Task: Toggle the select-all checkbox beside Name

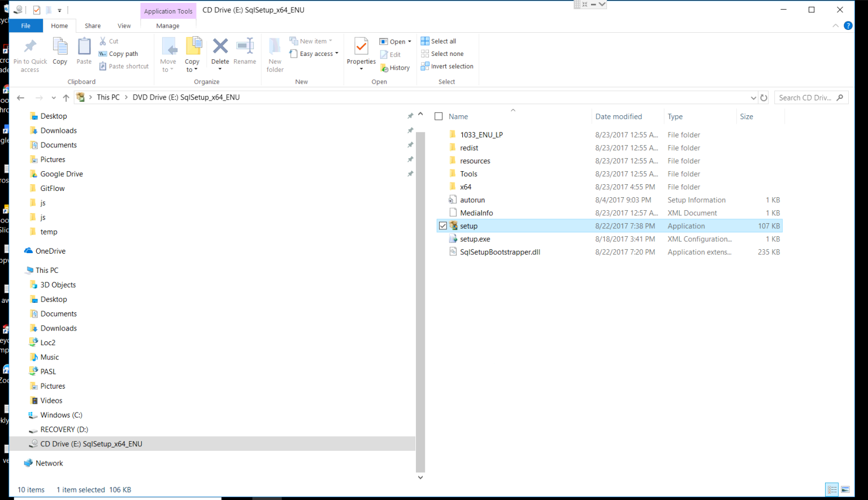Action: (439, 116)
